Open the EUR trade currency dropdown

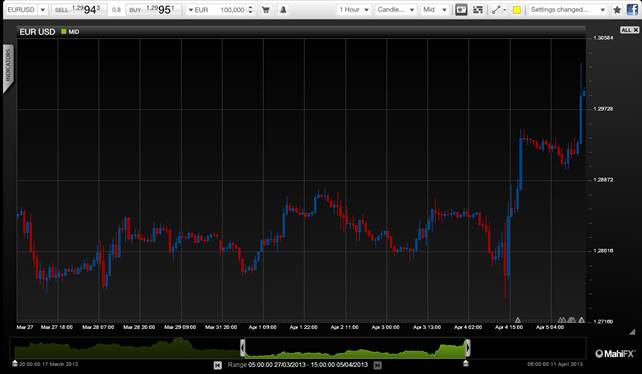198,9
